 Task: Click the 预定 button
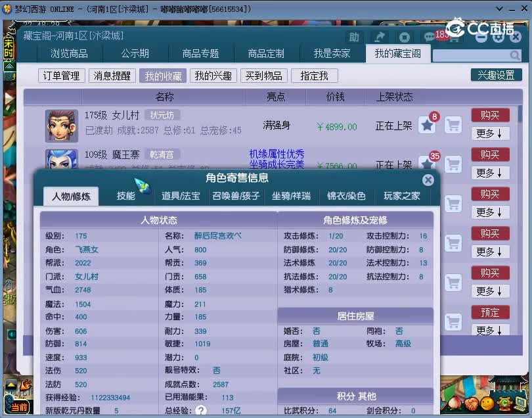tap(490, 312)
